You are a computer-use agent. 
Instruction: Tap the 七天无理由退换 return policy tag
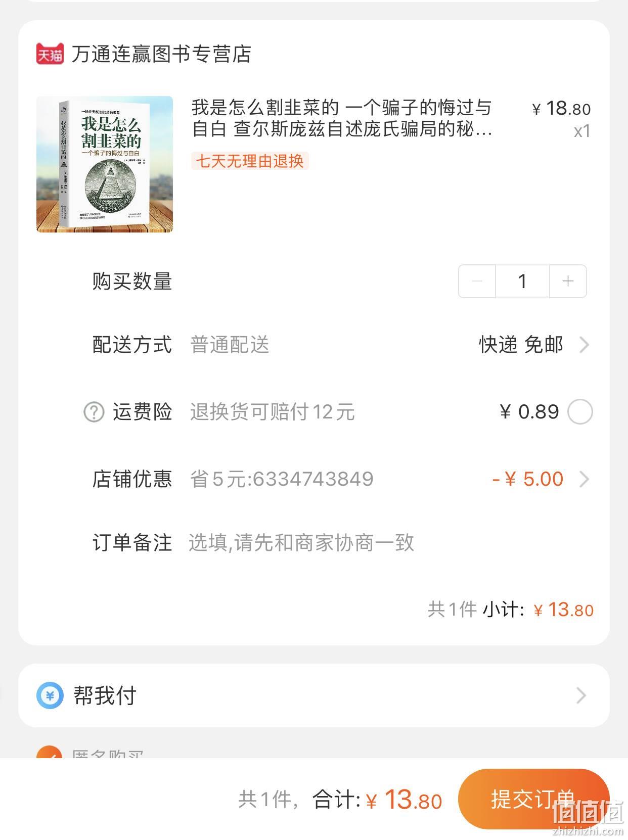click(250, 161)
